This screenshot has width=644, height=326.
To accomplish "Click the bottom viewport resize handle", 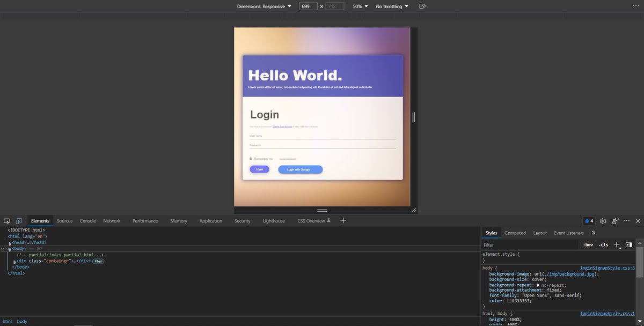I will click(322, 210).
